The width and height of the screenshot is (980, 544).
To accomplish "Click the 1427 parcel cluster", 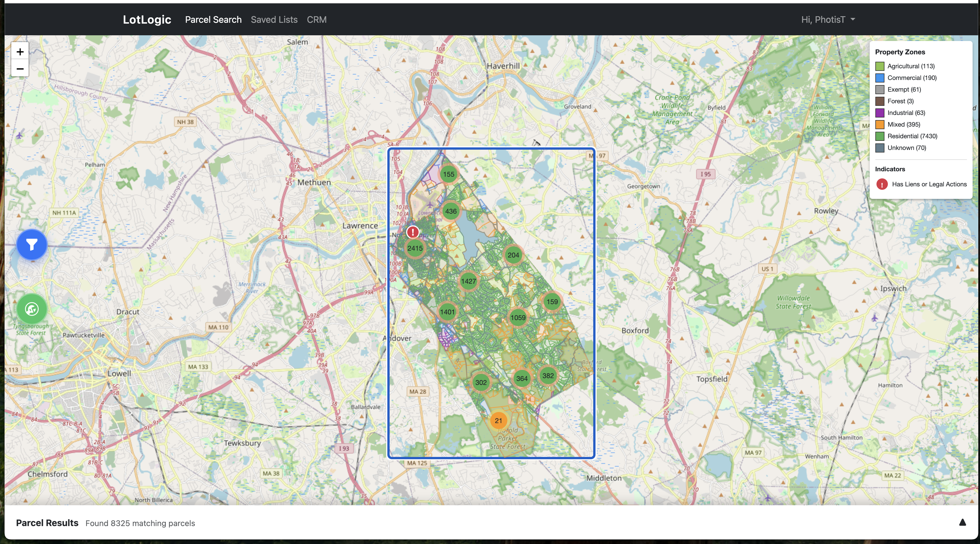I will click(x=468, y=281).
